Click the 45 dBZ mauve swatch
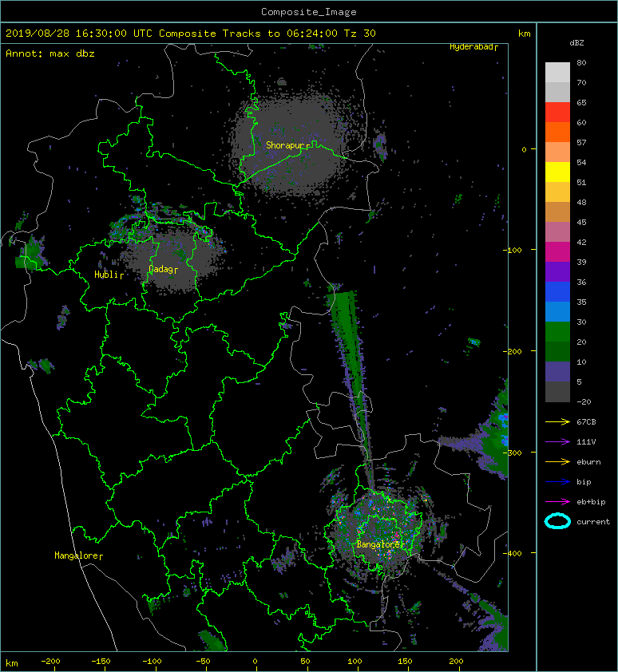Image resolution: width=618 pixels, height=672 pixels. (557, 232)
